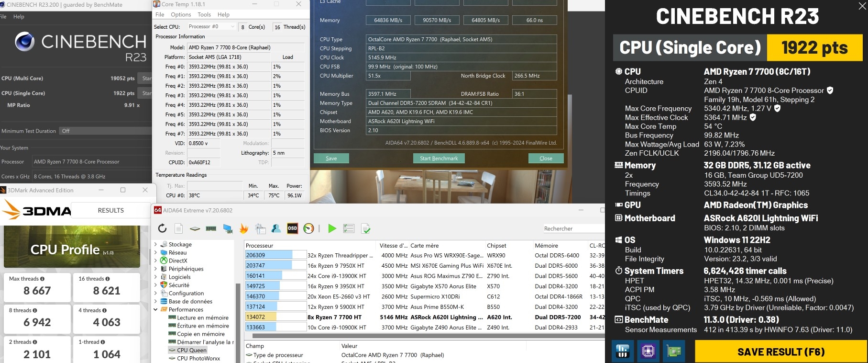
Task: Launch the flame stability test icon
Action: (x=244, y=228)
